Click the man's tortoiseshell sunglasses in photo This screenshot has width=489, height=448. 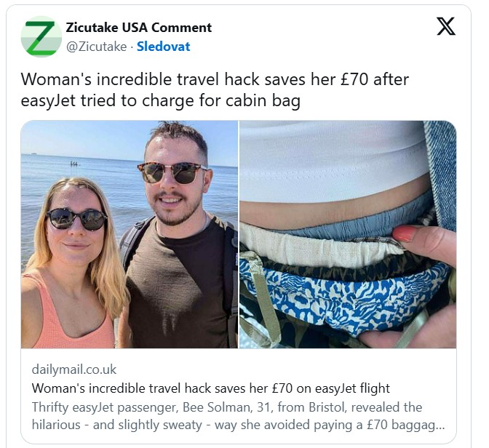[x=171, y=172]
